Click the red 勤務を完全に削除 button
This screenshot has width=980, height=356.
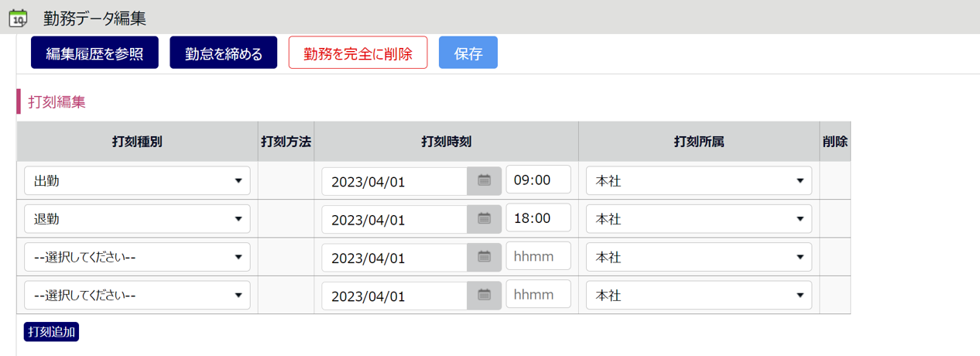[358, 53]
